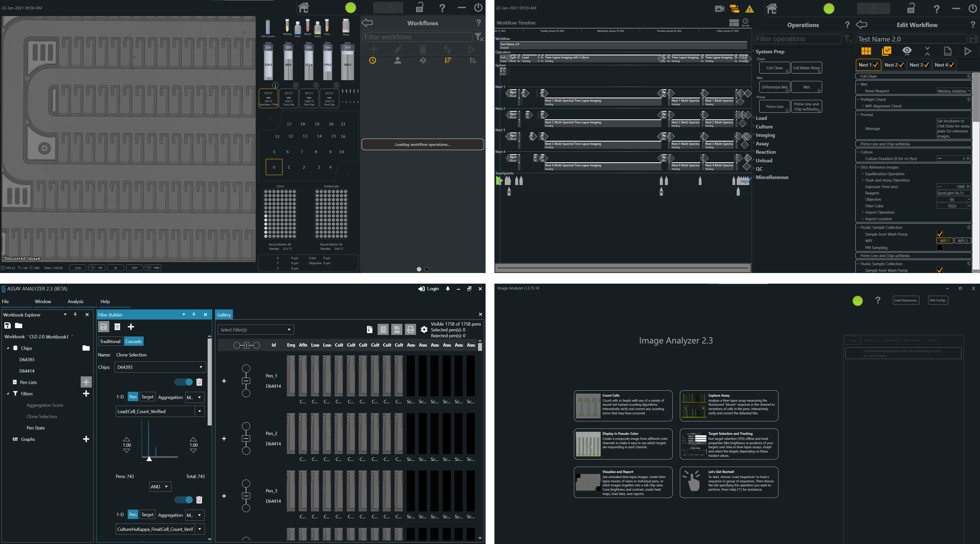The image size is (980, 544).
Task: Open the Analysis menu
Action: click(75, 302)
